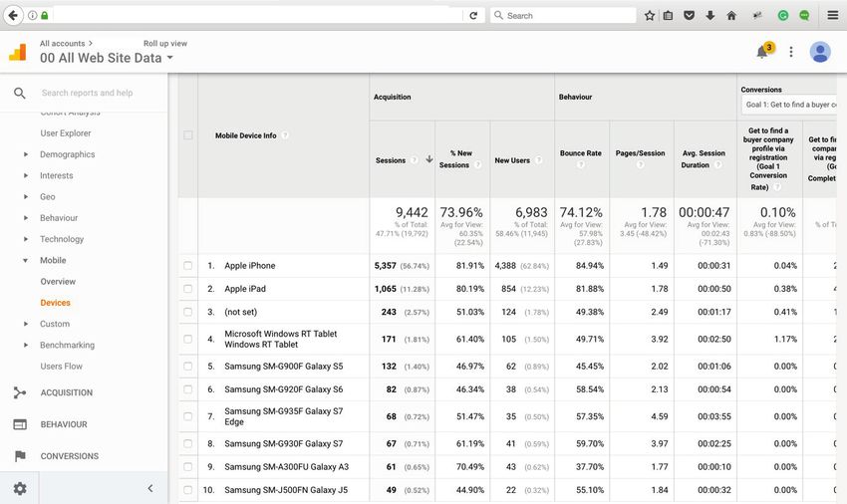Image resolution: width=847 pixels, height=504 pixels.
Task: Tick the checkbox for Microsoft Windows RT Tablet
Action: coord(188,340)
